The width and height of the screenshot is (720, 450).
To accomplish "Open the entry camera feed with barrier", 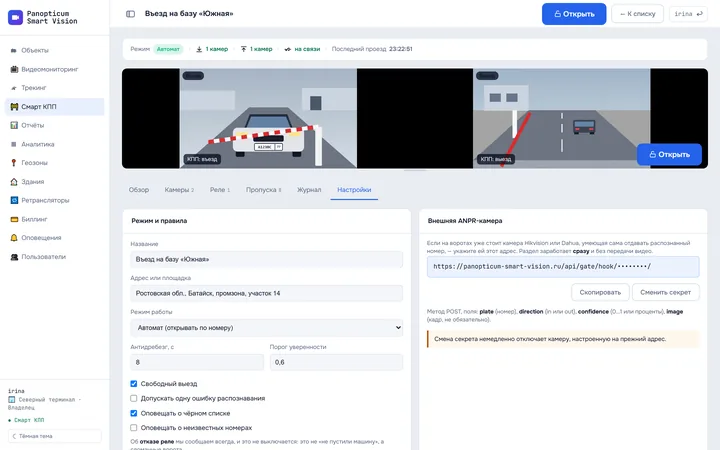I will pyautogui.click(x=268, y=118).
